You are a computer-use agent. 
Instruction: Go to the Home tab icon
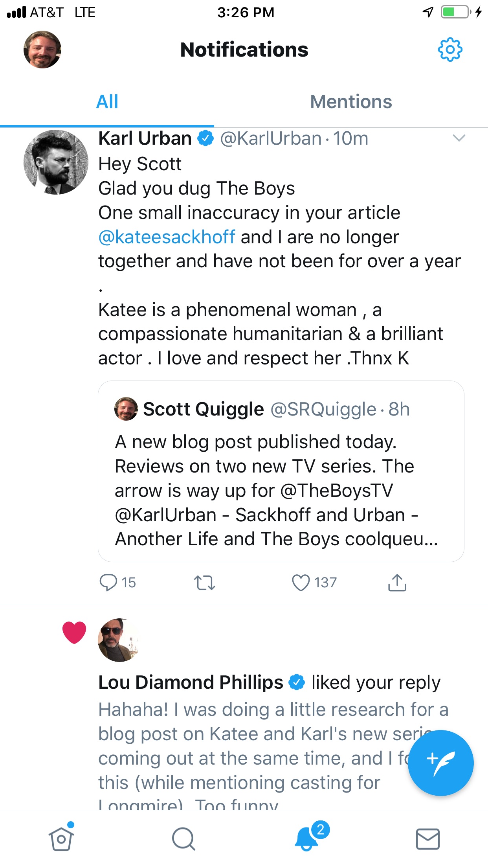[x=61, y=839]
